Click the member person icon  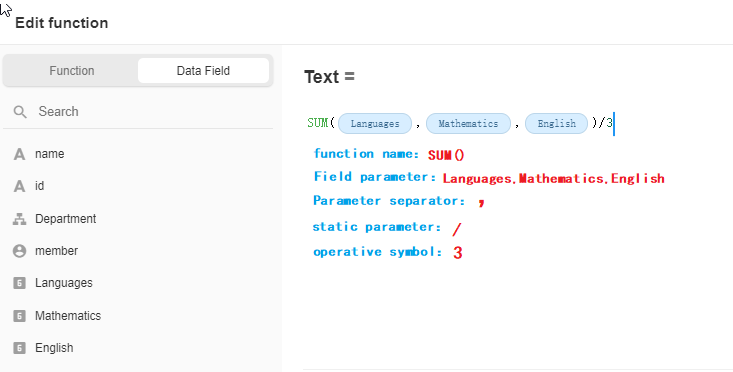click(19, 251)
